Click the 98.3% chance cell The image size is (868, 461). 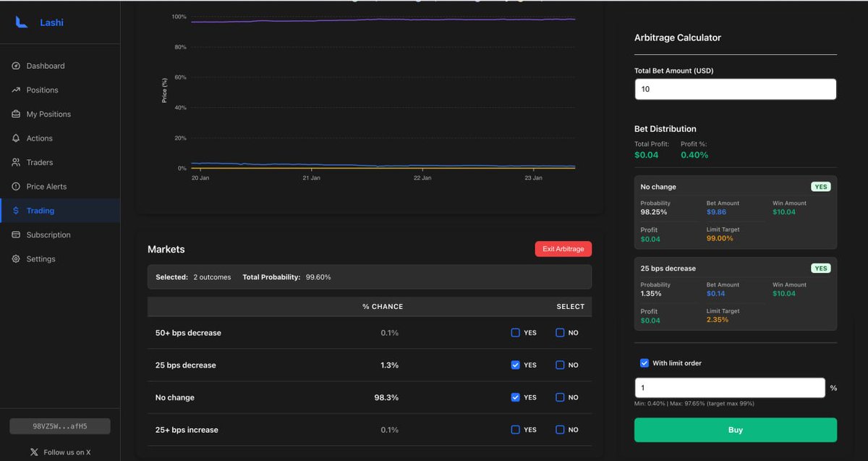tap(386, 397)
